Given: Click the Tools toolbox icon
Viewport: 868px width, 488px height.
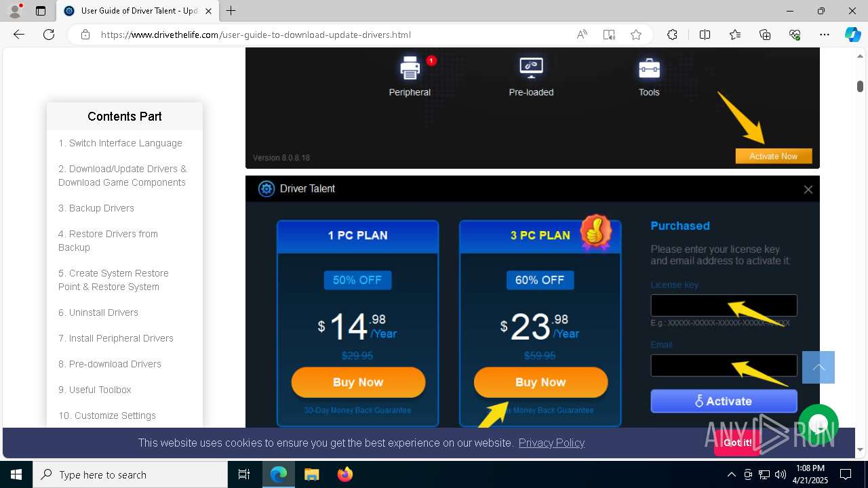Looking at the screenshot, I should pyautogui.click(x=649, y=68).
